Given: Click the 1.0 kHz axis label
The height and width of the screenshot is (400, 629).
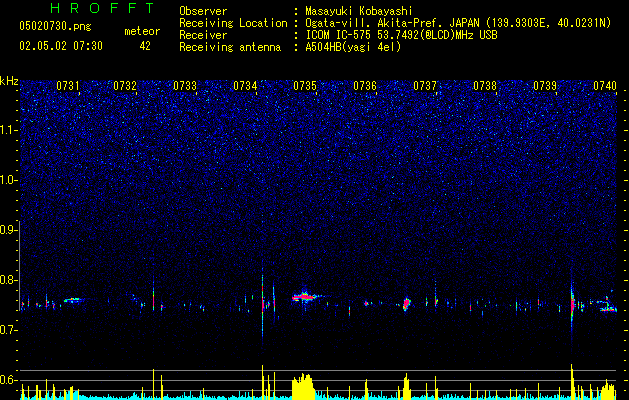Looking at the screenshot, I should [x=9, y=180].
